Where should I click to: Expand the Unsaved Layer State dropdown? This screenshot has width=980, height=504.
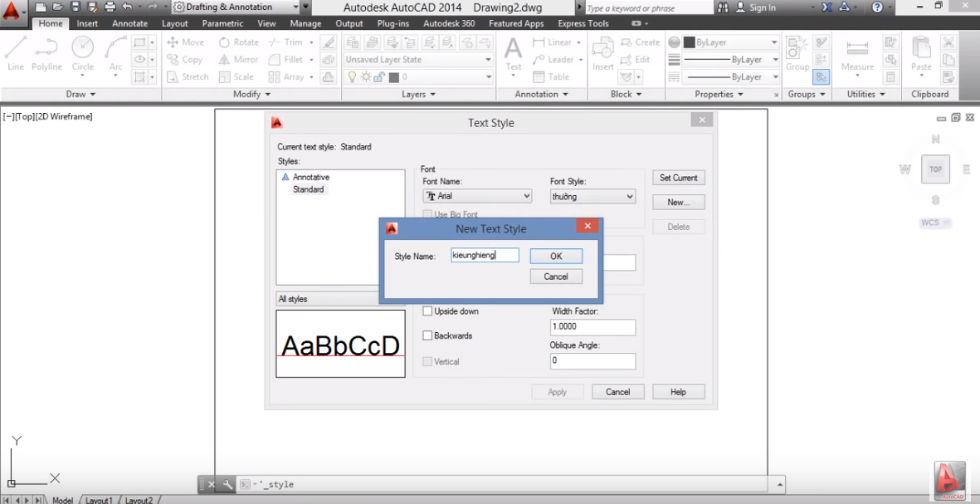[489, 59]
